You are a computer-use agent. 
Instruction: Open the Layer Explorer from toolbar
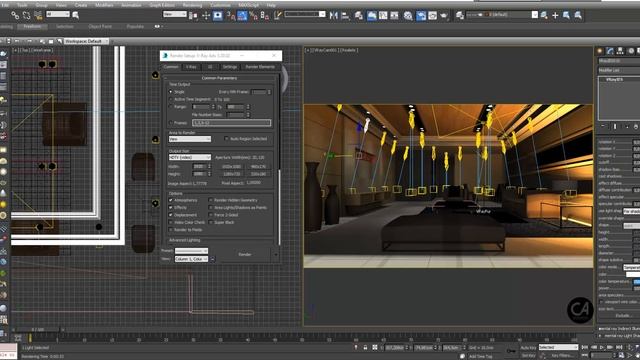pyautogui.click(x=359, y=16)
